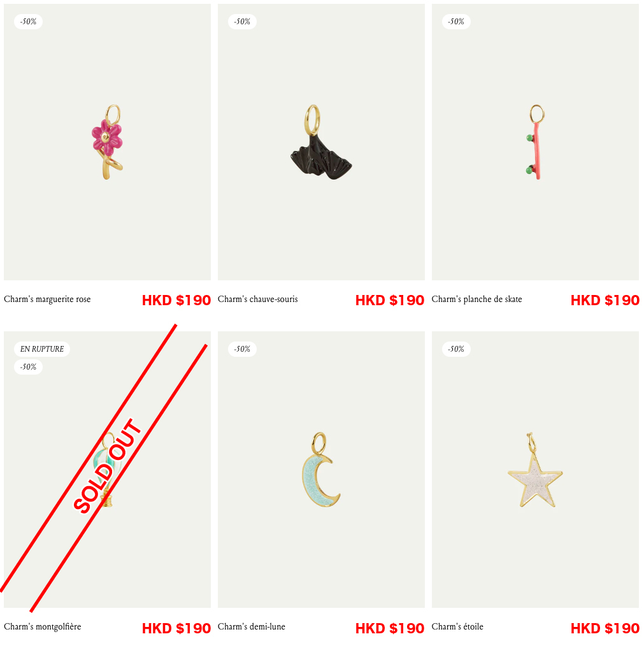This screenshot has height=669, width=644.
Task: Click the Charm's planche de skate title
Action: pos(477,299)
